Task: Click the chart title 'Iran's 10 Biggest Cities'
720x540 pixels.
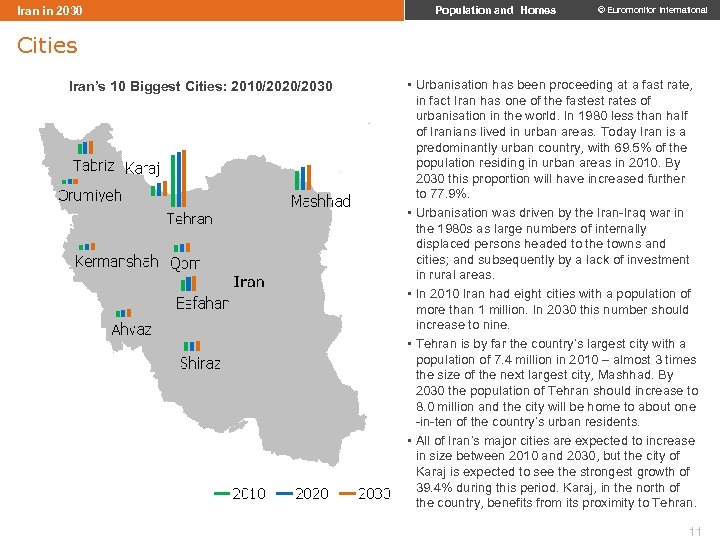Action: point(201,86)
